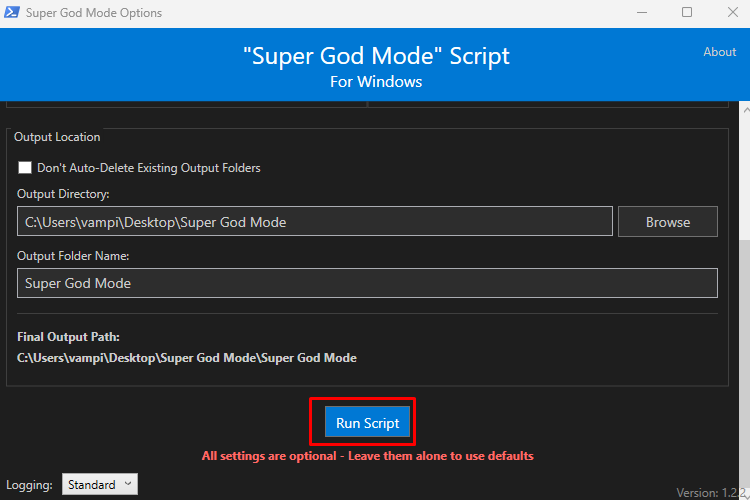Click the Version 1.2.2 label
This screenshot has width=750, height=500.
click(712, 492)
